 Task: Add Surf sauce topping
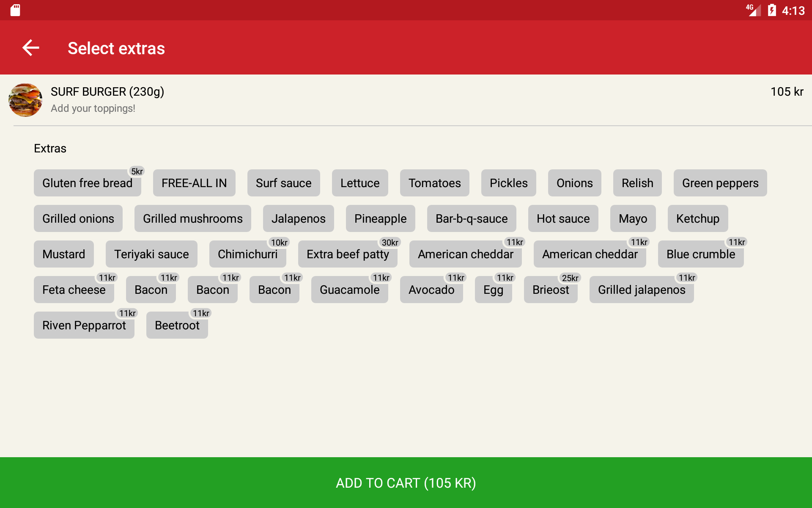coord(283,183)
